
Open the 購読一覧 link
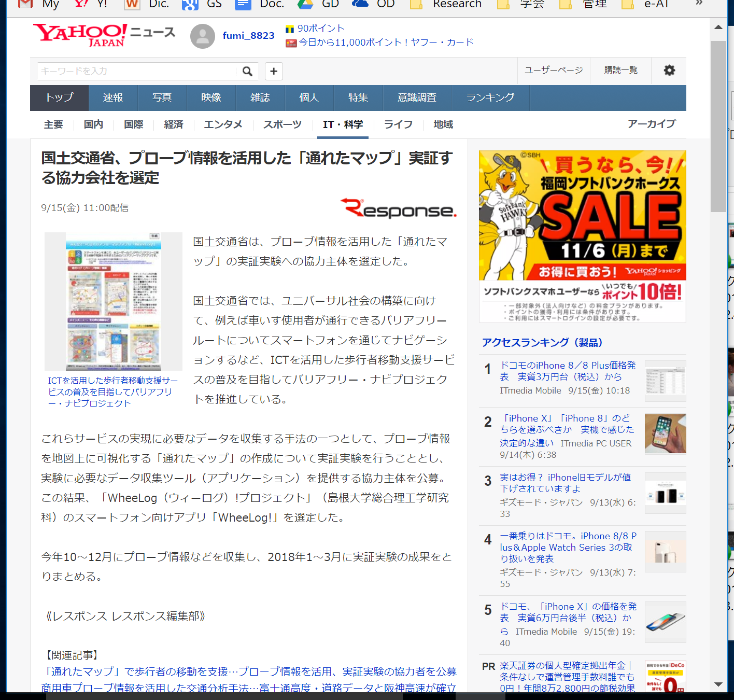tap(620, 70)
